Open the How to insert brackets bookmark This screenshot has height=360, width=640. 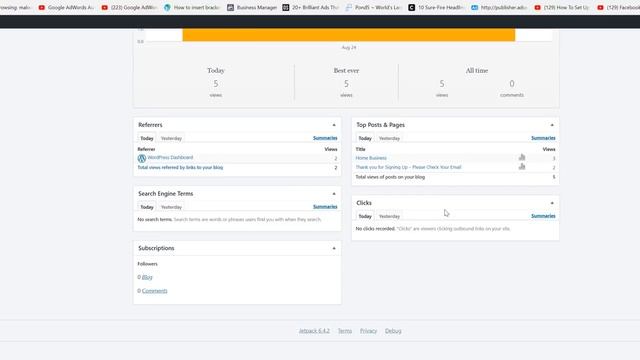click(192, 7)
